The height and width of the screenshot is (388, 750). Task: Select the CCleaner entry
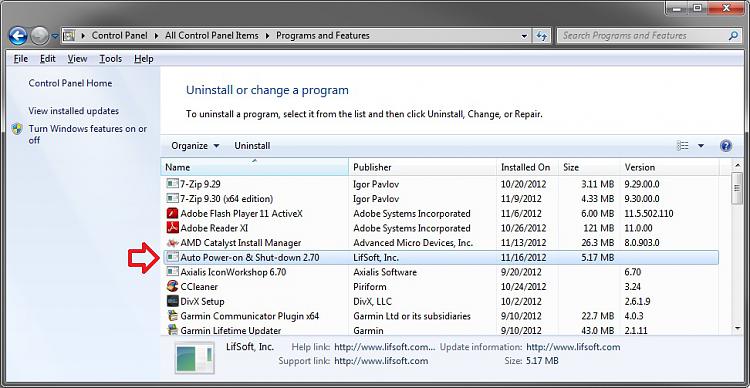tap(199, 287)
